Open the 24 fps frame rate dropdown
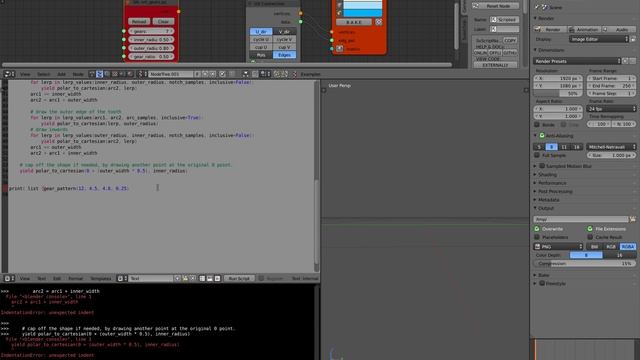Image resolution: width=640 pixels, height=360 pixels. pos(611,109)
